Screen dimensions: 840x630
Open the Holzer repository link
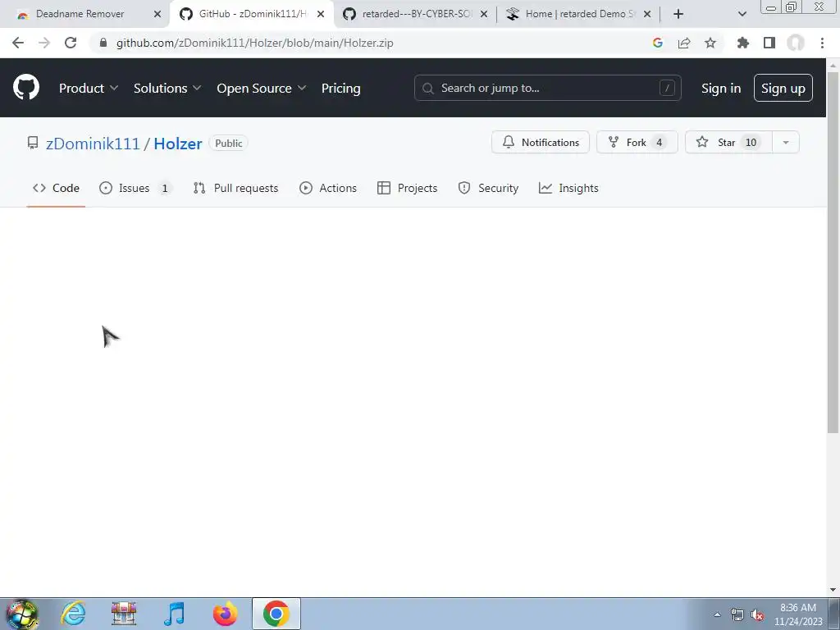pos(178,143)
